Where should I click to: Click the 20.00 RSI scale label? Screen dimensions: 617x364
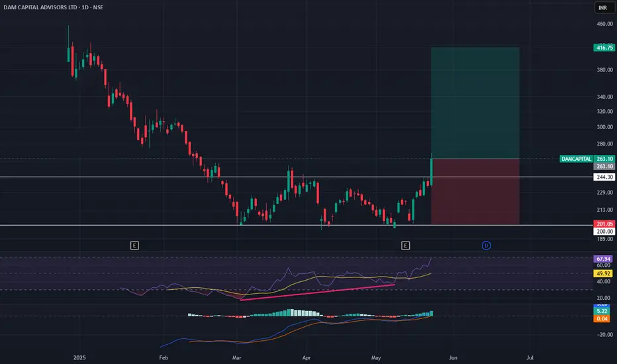(x=604, y=298)
